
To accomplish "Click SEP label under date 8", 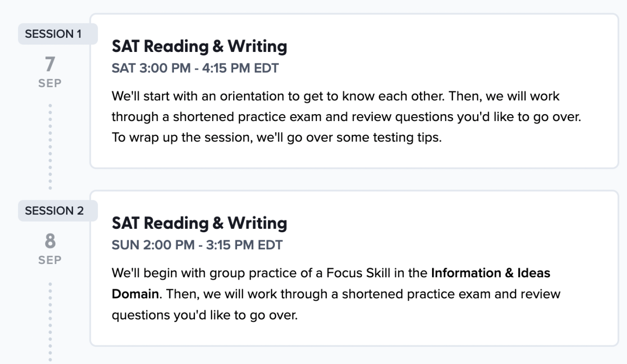I will click(x=50, y=260).
